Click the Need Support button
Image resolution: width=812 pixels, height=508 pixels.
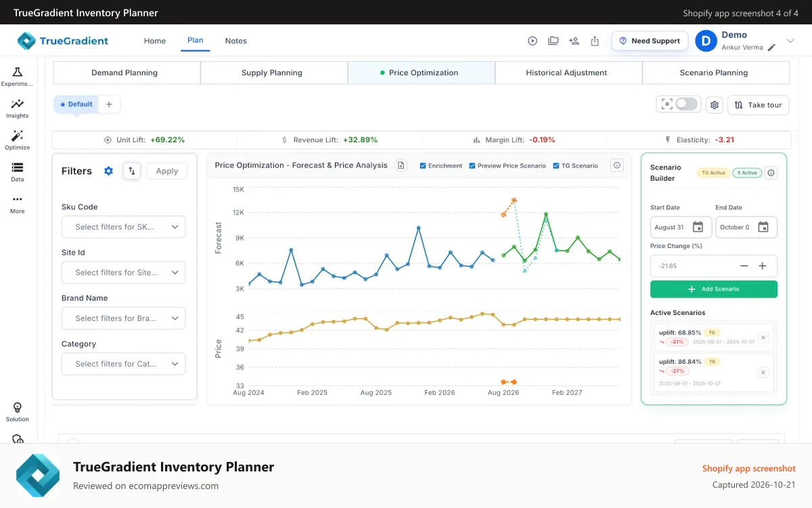point(650,41)
